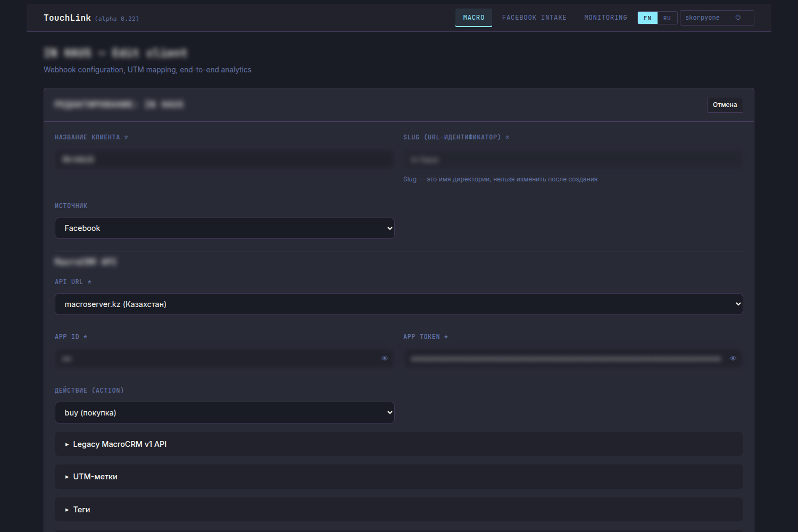The height and width of the screenshot is (532, 798).
Task: Open the Источник dropdown showing Facebook
Action: tap(225, 228)
